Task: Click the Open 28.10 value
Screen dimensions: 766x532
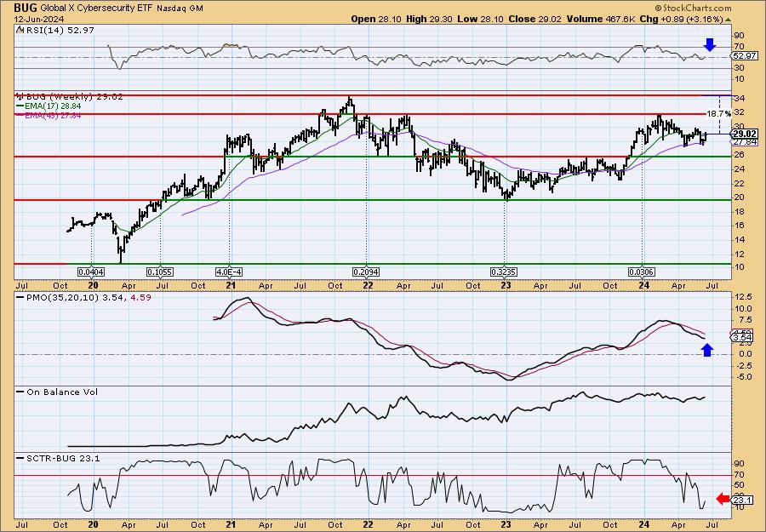Action: click(376, 19)
